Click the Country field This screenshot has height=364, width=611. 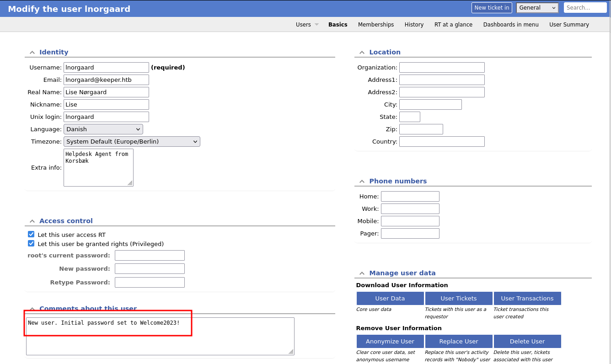point(442,142)
